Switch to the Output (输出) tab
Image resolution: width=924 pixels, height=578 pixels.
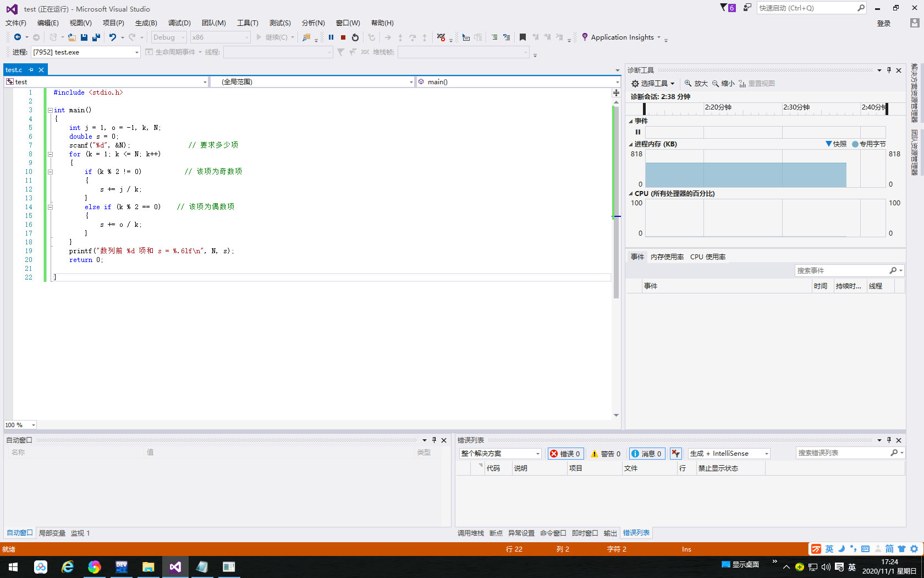pyautogui.click(x=610, y=533)
